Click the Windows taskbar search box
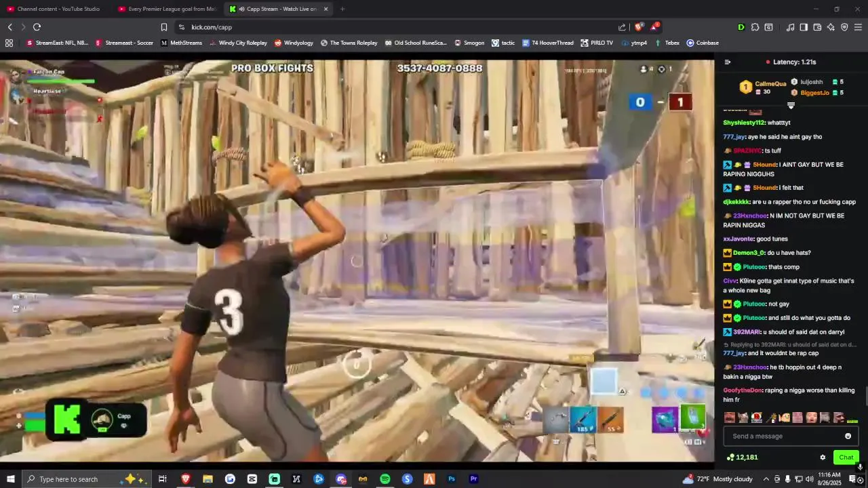The height and width of the screenshot is (488, 868). pos(88,479)
